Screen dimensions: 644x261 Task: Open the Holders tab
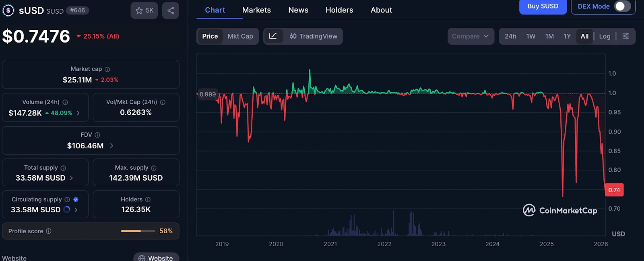coord(339,10)
